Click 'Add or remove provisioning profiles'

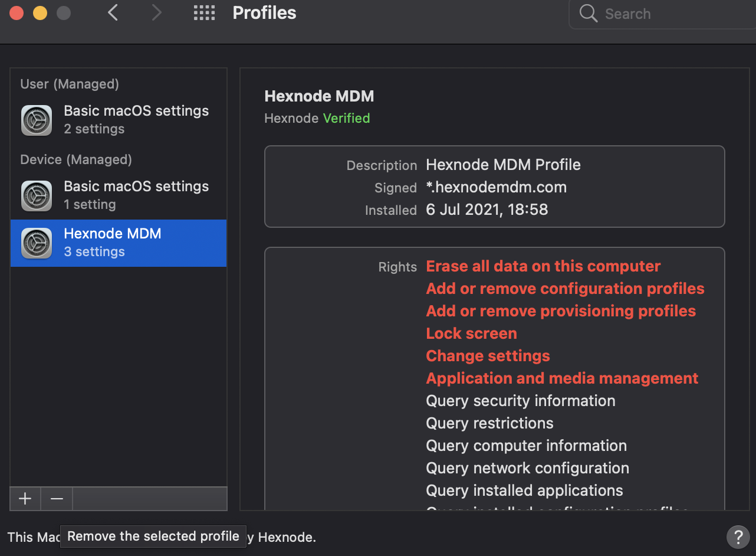coord(561,311)
